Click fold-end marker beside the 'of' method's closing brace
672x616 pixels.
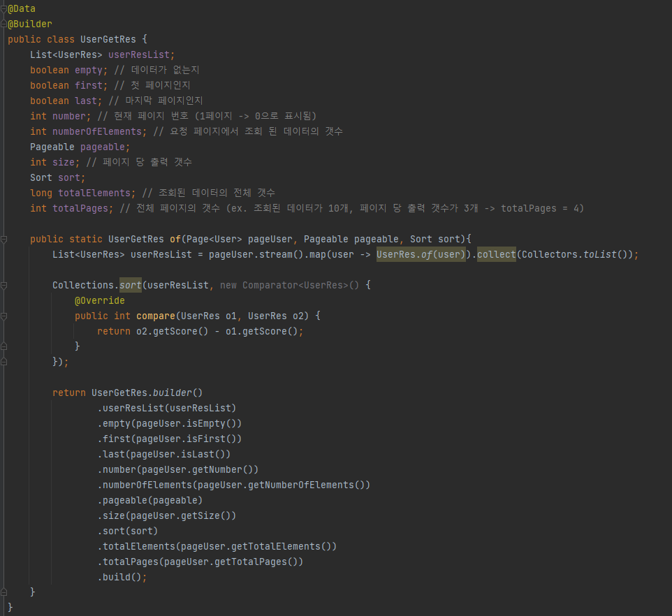pyautogui.click(x=3, y=592)
